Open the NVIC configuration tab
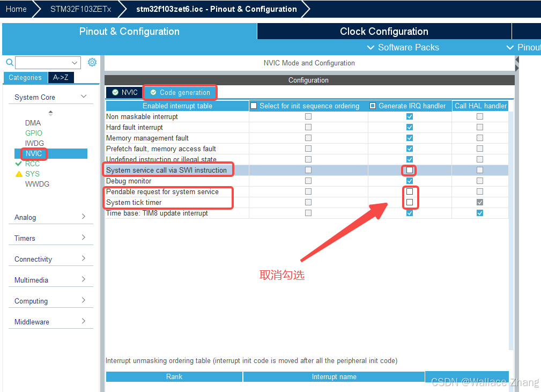Image resolution: width=541 pixels, height=392 pixels. 124,92
